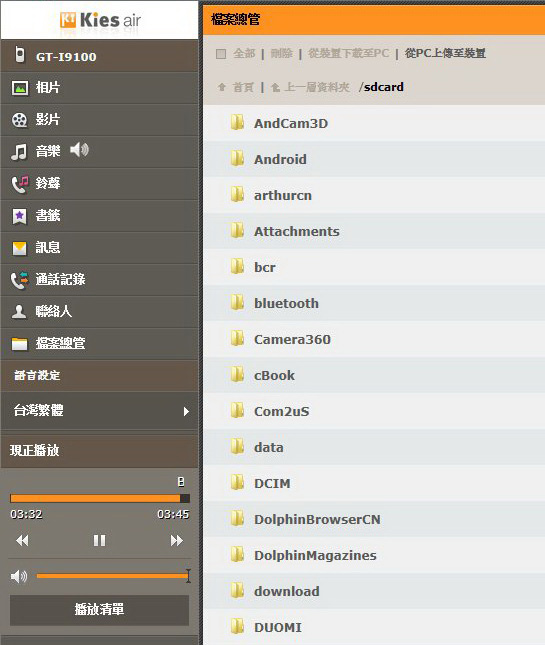Open the 聯絡人 contacts icon
The image size is (545, 645).
[19, 311]
